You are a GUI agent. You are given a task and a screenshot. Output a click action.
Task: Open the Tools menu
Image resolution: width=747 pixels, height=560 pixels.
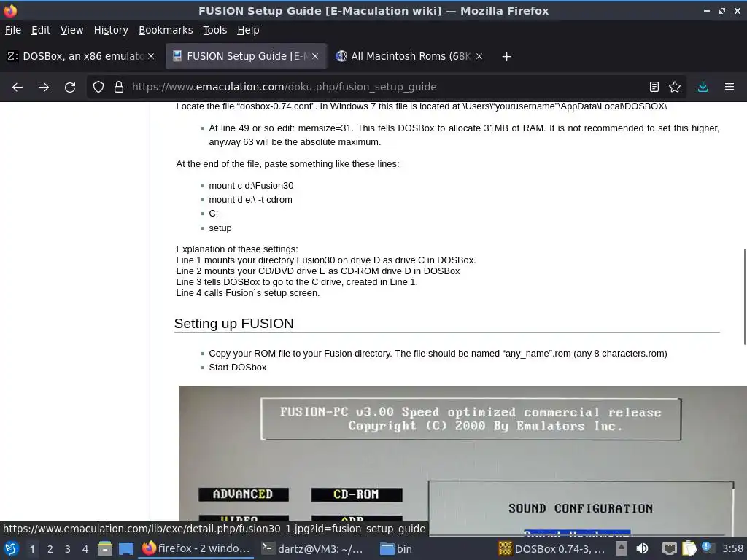[215, 30]
